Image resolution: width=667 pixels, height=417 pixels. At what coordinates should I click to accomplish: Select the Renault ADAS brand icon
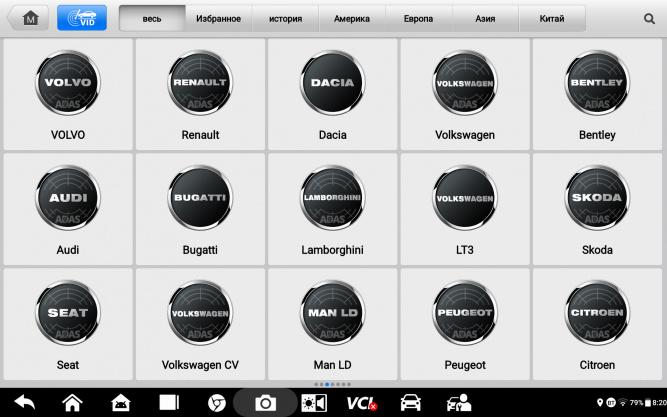coord(200,83)
